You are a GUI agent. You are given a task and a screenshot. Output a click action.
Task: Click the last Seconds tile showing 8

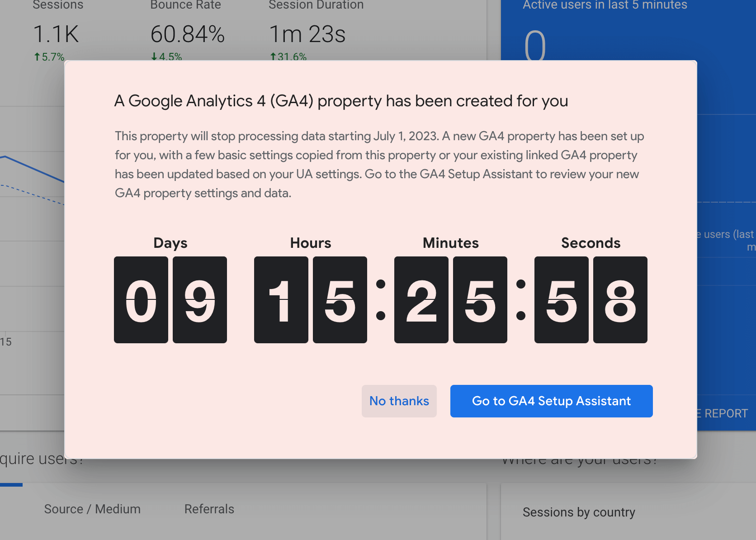[620, 300]
